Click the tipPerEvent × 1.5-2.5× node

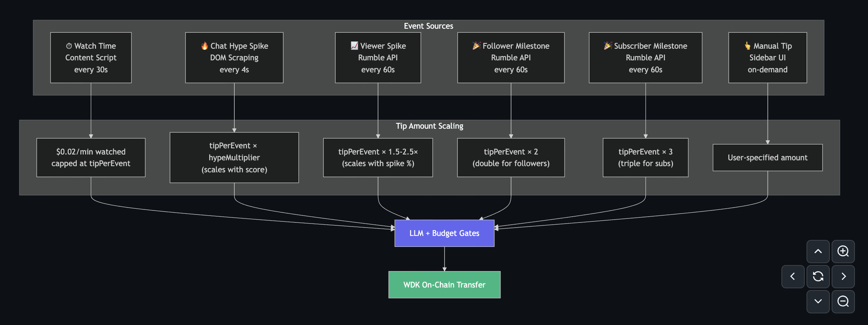coord(378,157)
